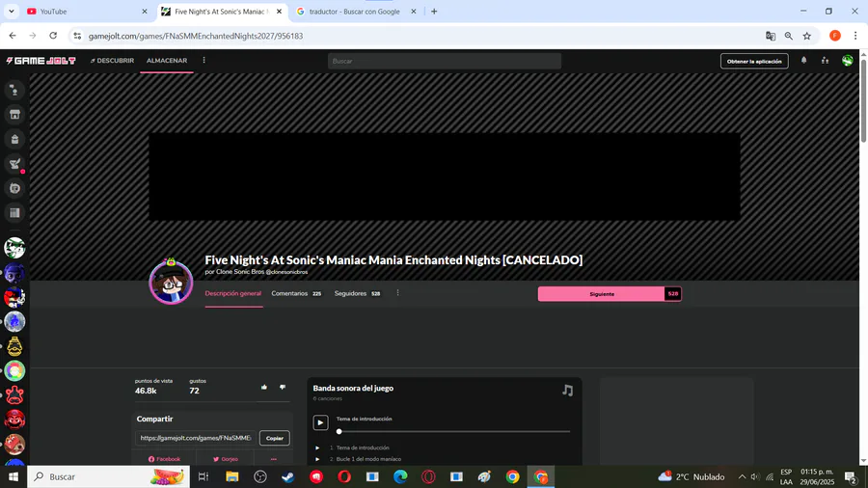Click the share URL text field
Screen dimensions: 868x488
point(196,438)
